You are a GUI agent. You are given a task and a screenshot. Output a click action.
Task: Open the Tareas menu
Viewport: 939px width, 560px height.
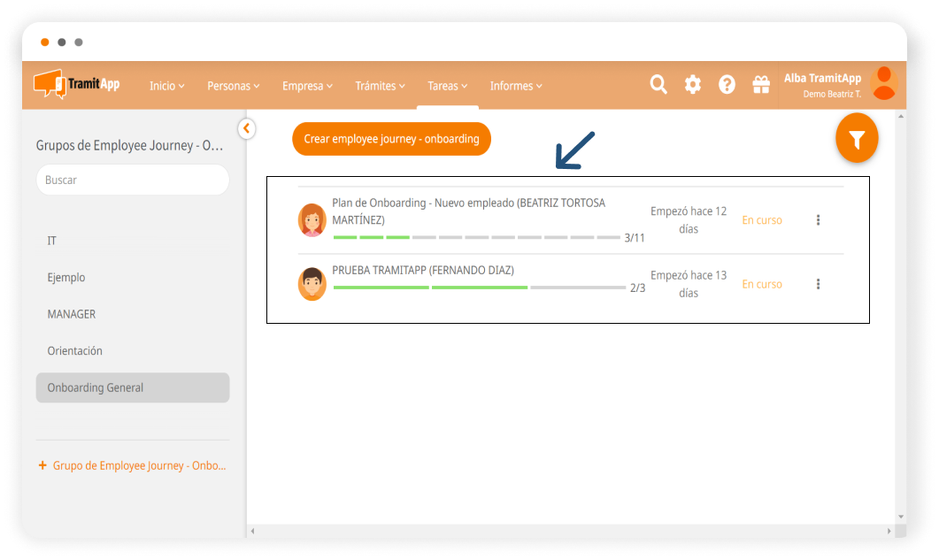click(447, 86)
